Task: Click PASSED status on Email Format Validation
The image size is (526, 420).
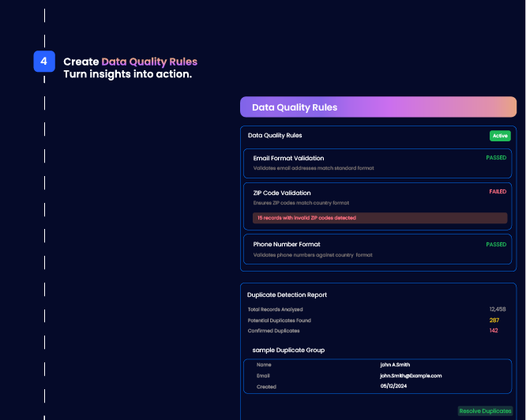Action: pyautogui.click(x=496, y=158)
